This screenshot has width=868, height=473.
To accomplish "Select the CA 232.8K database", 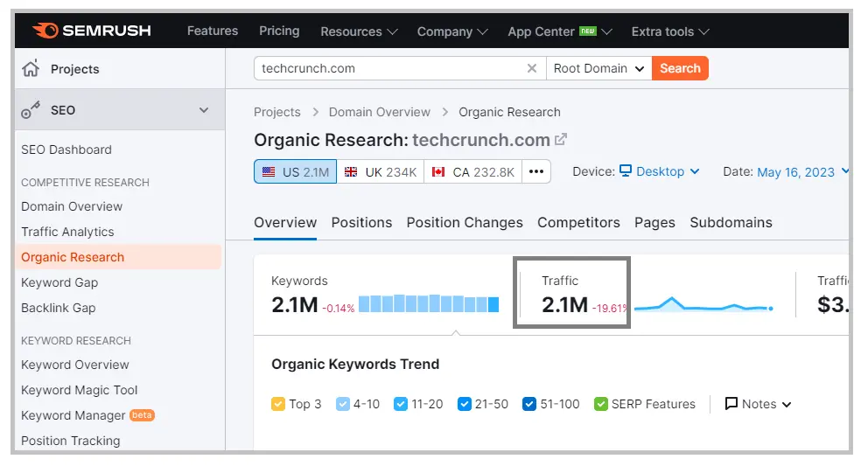I will (x=472, y=171).
